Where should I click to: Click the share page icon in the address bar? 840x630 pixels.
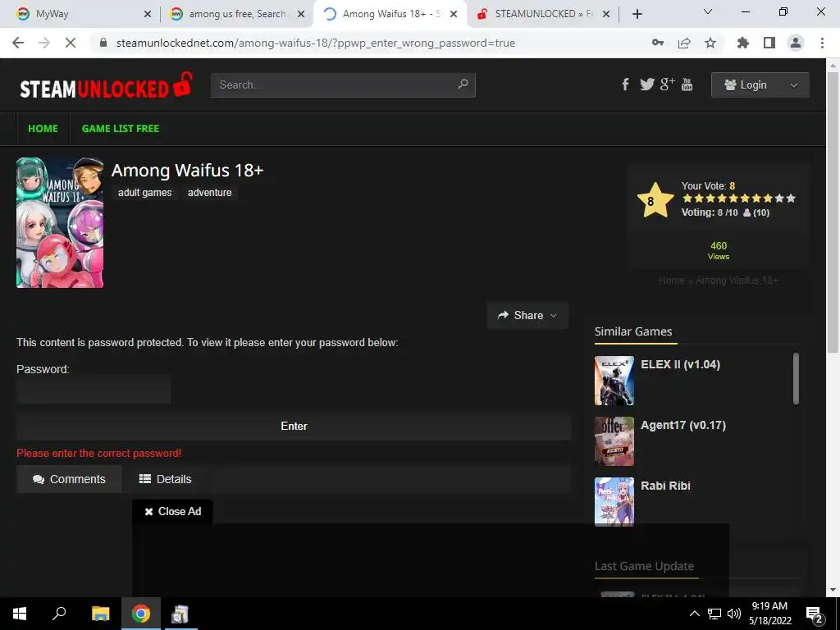click(684, 43)
